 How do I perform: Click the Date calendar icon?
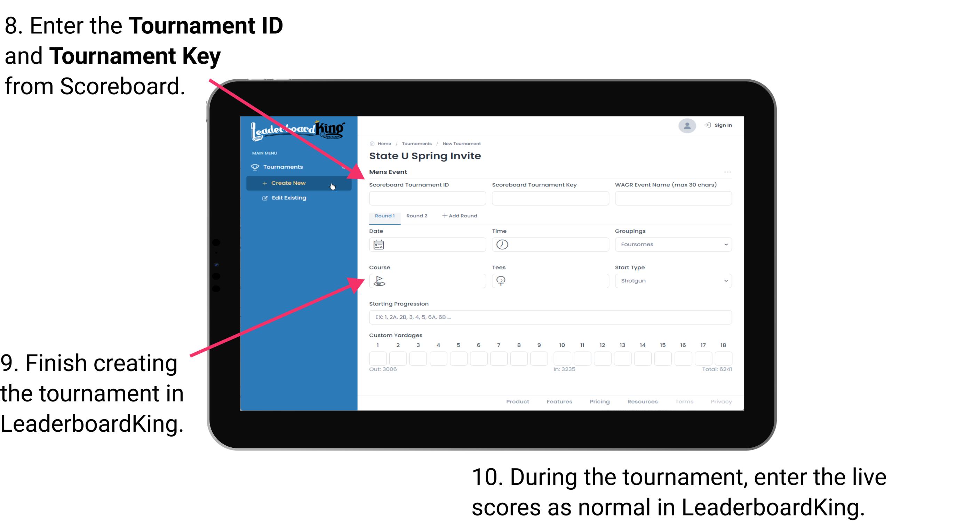click(x=379, y=244)
